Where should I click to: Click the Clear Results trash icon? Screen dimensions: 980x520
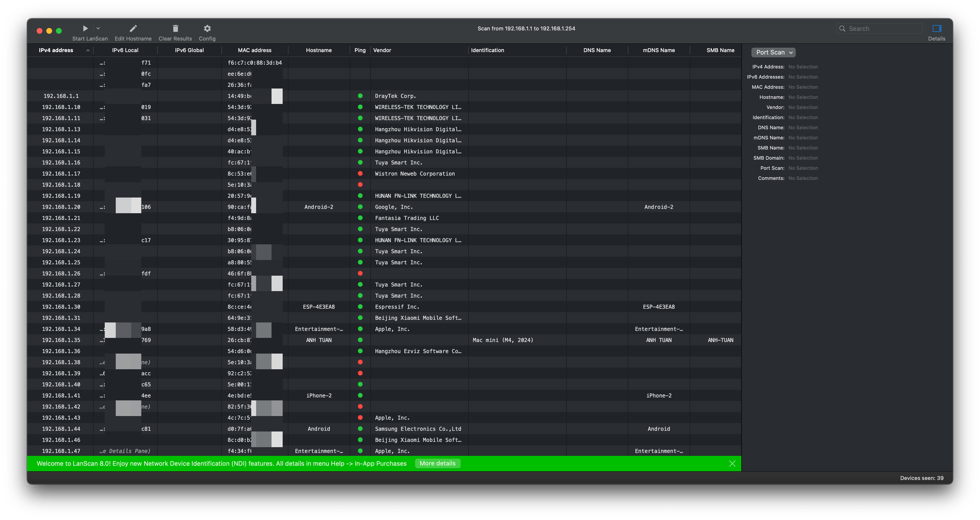pyautogui.click(x=175, y=28)
